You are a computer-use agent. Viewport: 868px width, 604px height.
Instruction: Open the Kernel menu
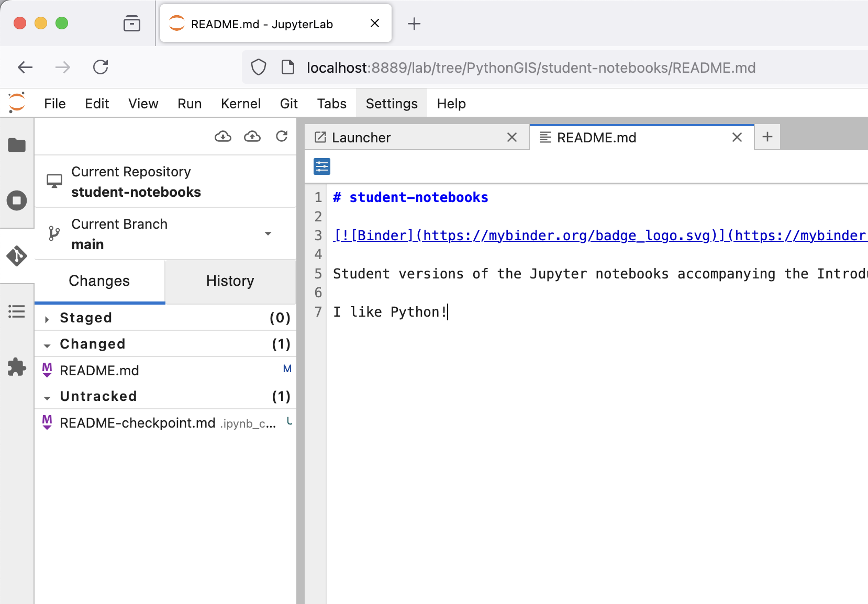point(241,104)
